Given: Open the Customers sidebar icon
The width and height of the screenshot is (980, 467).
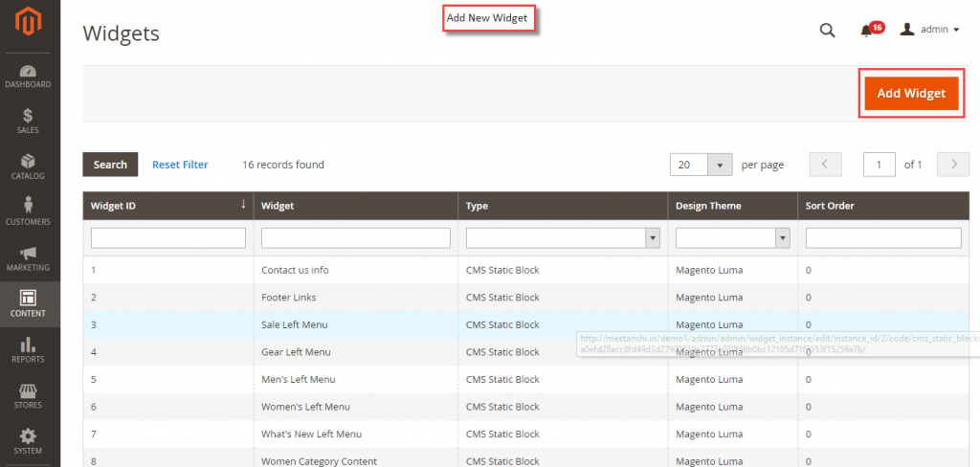Looking at the screenshot, I should point(29,212).
